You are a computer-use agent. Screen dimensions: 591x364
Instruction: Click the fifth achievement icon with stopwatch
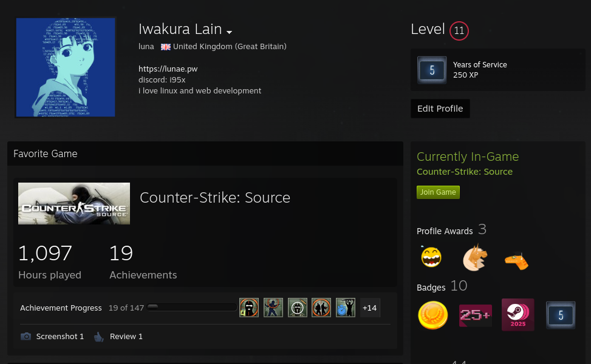[346, 308]
